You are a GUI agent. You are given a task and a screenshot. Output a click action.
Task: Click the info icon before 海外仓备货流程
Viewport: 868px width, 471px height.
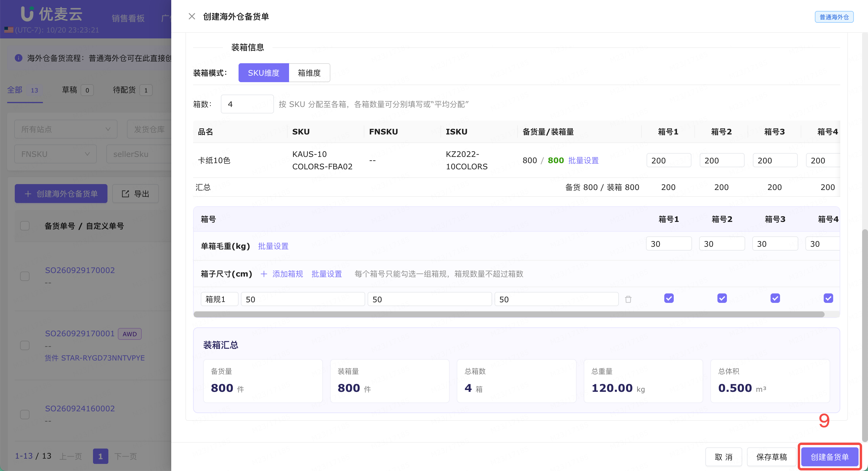pyautogui.click(x=19, y=58)
